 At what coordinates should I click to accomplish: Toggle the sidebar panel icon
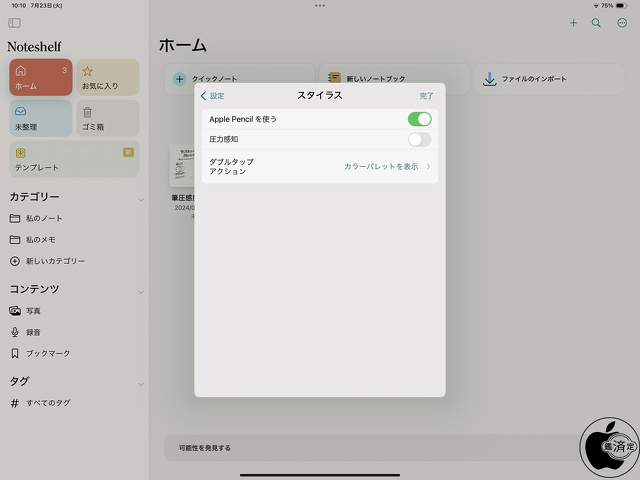coord(14,22)
